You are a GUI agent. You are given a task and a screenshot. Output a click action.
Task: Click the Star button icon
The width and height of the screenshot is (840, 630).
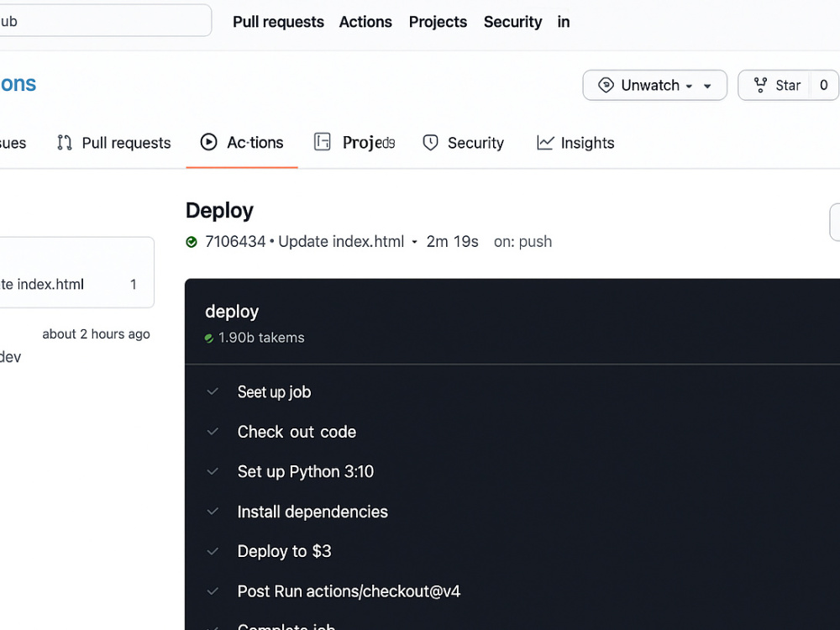coord(760,85)
